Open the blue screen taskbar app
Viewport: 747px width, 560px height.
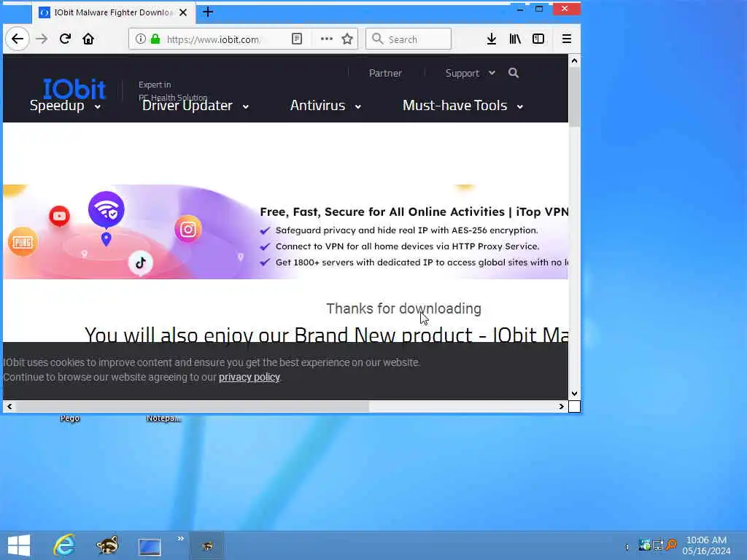150,547
